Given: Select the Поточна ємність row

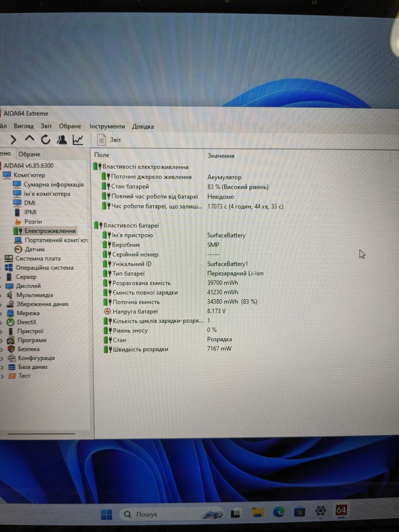Looking at the screenshot, I should coord(180,302).
